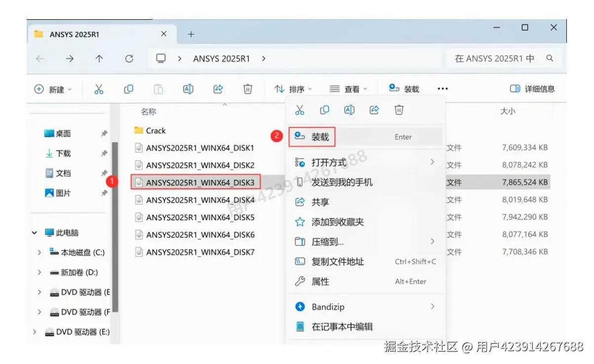Click the delete icon in the context menu
594x364 pixels.
(398, 110)
